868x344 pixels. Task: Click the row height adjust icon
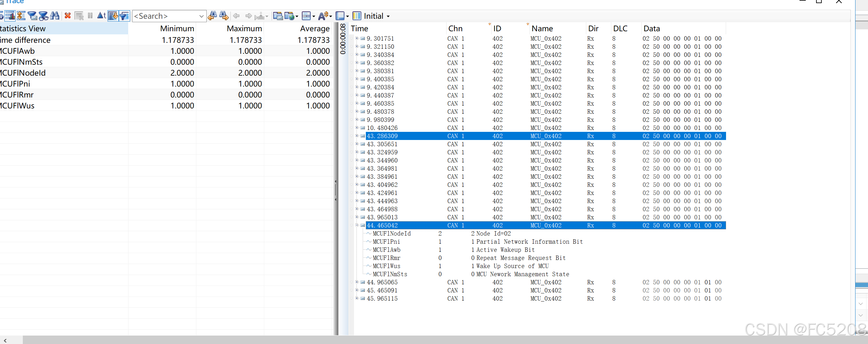(21, 16)
